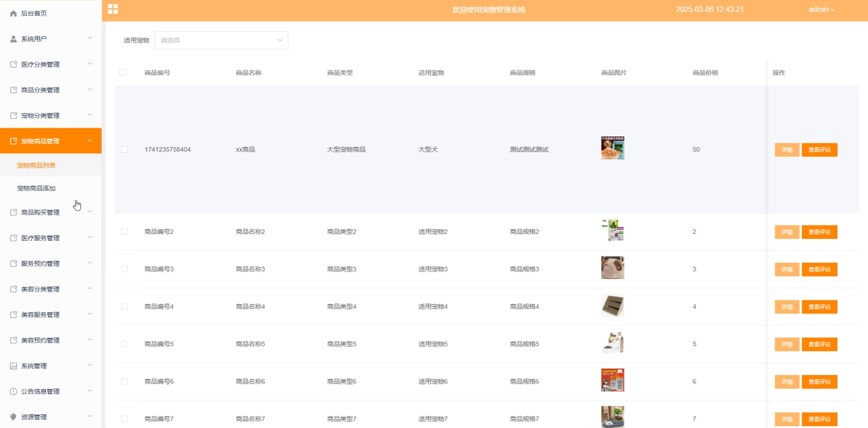
Task: Click 查看评论 for 商品名称6 row
Action: pyautogui.click(x=820, y=381)
